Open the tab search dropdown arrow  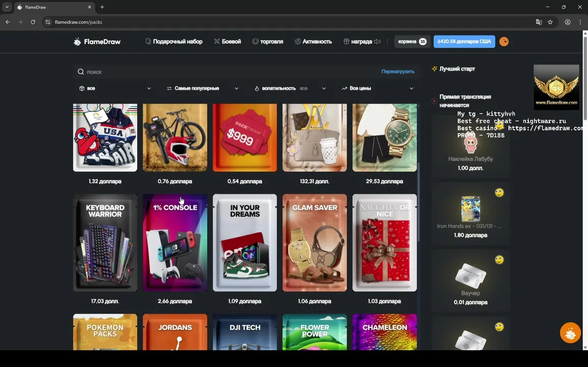coord(7,7)
